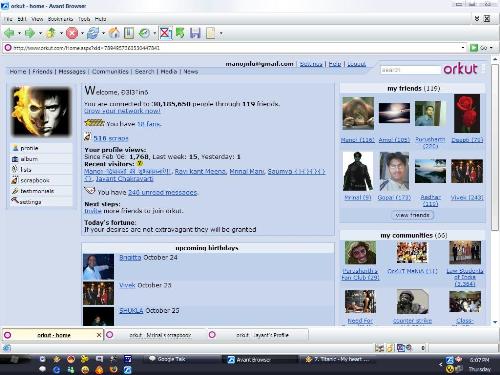This screenshot has height=375, width=500.
Task: Click the smiley icon next to Recent visitors
Action: click(140, 164)
